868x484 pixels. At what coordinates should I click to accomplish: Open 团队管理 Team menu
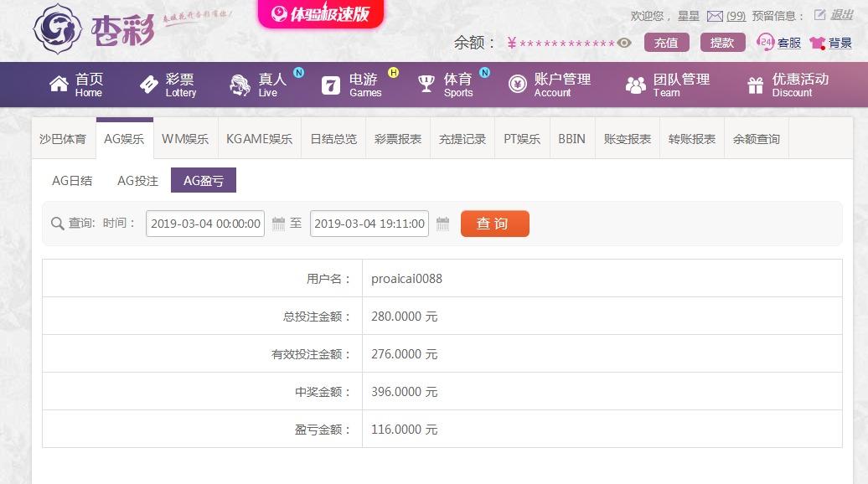(x=668, y=85)
